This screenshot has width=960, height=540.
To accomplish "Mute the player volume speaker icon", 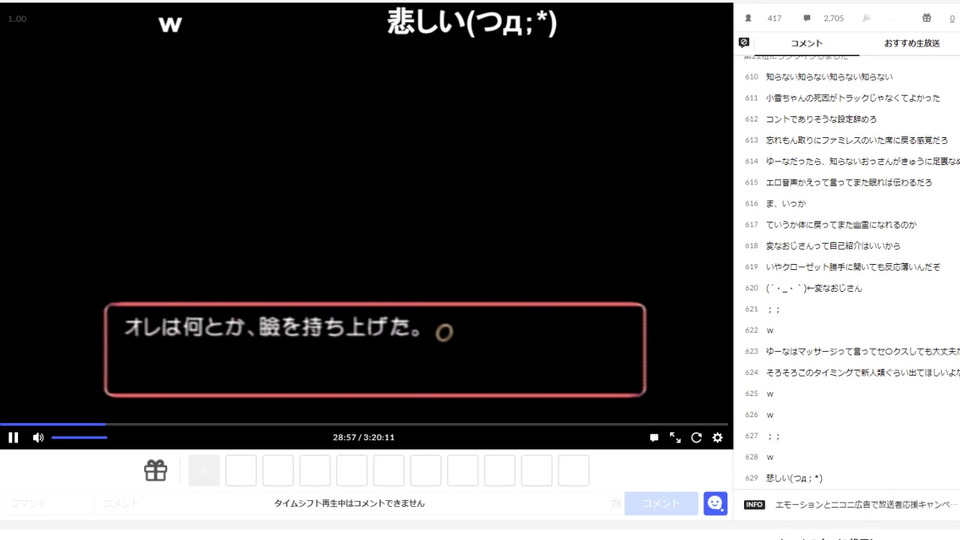I will (x=38, y=437).
